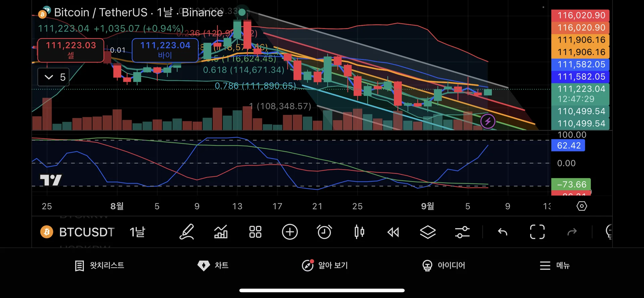Switch to the 차트 tab
Viewport: 644px width, 298px height.
213,265
